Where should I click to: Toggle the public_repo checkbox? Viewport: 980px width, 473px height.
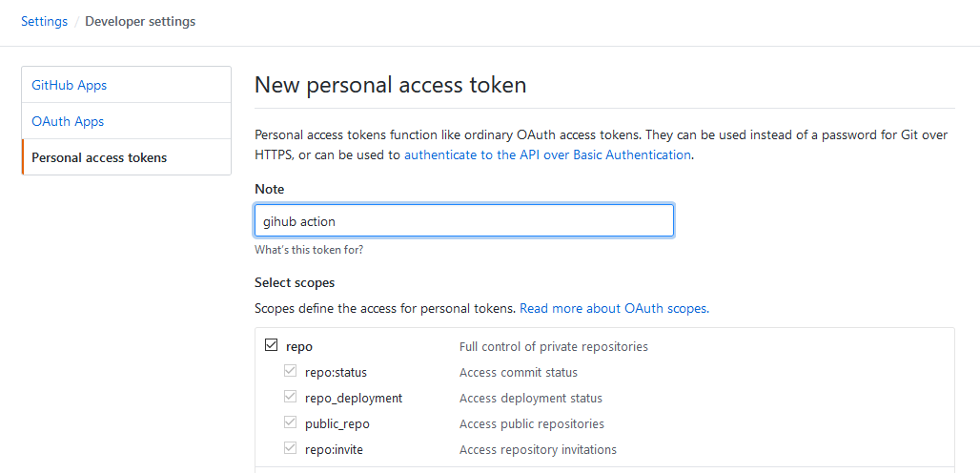(290, 422)
